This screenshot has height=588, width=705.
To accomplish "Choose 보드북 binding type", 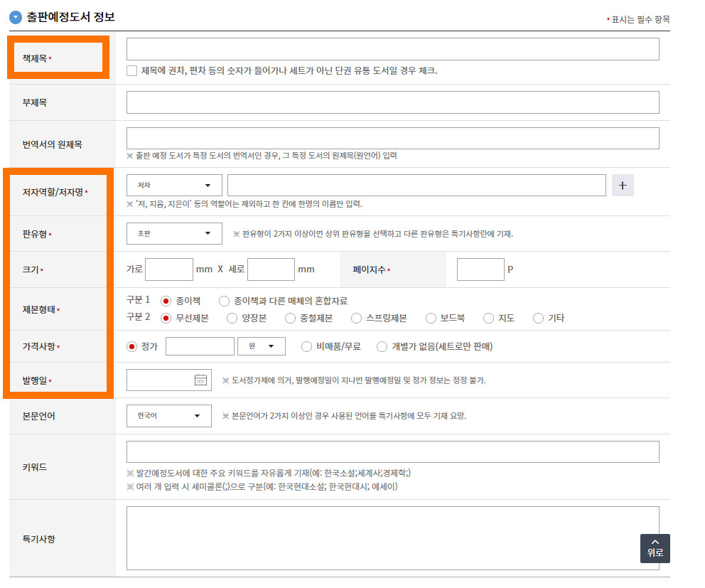I will click(431, 319).
